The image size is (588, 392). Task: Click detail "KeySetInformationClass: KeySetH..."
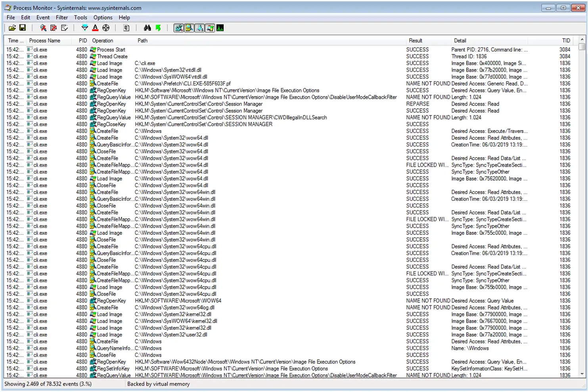[x=489, y=369]
